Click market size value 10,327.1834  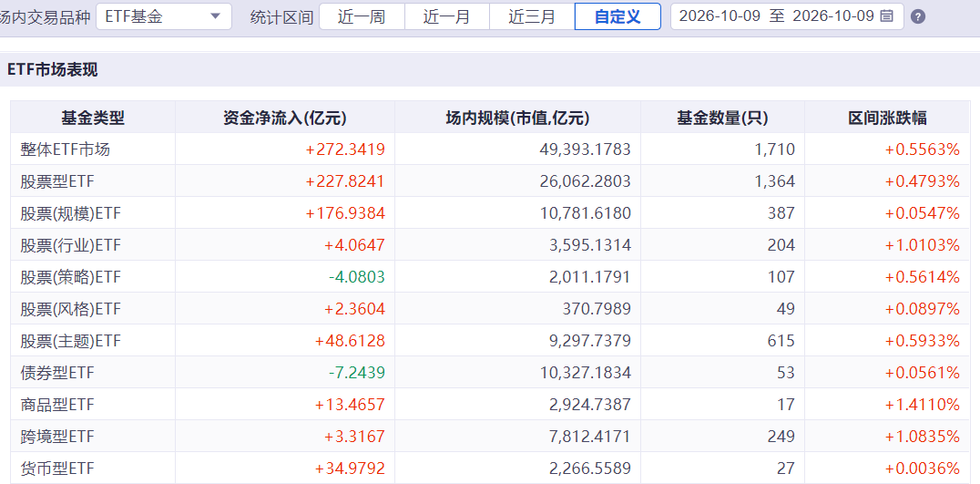click(585, 374)
